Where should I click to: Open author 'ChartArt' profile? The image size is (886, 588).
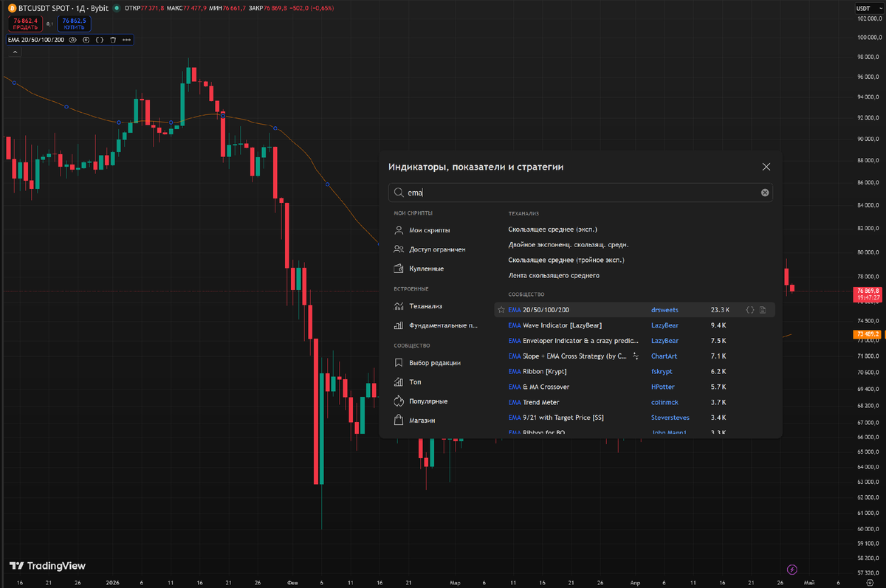664,356
